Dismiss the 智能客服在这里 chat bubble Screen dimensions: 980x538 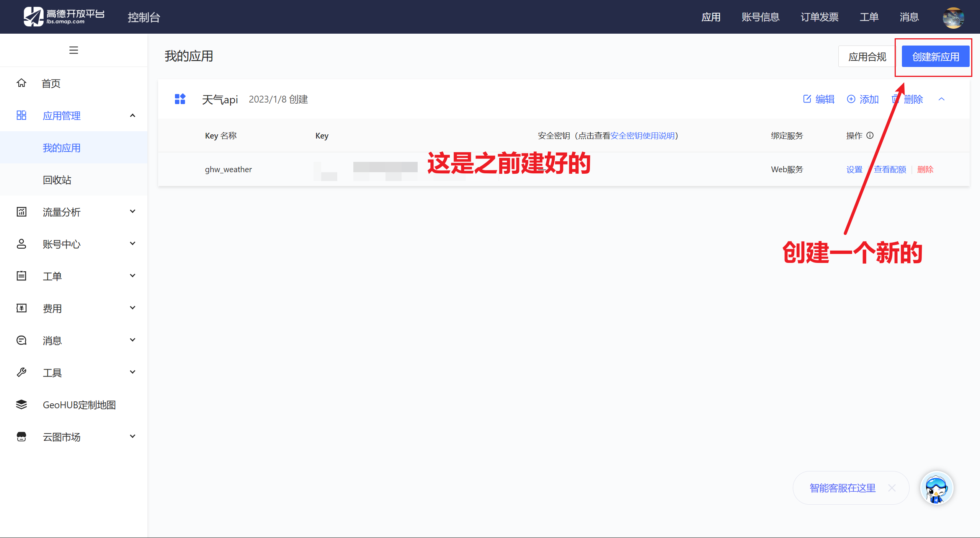point(892,488)
